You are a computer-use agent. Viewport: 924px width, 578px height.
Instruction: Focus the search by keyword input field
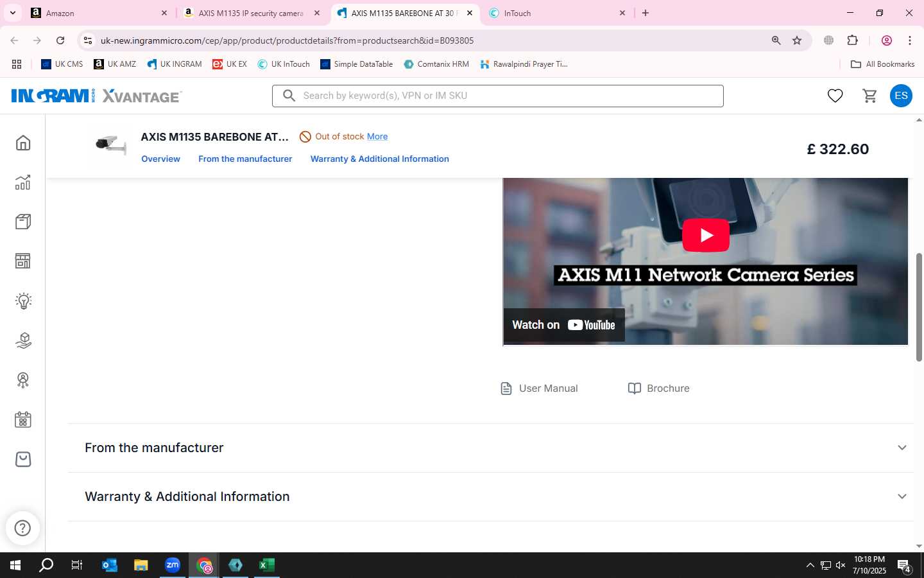tap(498, 96)
